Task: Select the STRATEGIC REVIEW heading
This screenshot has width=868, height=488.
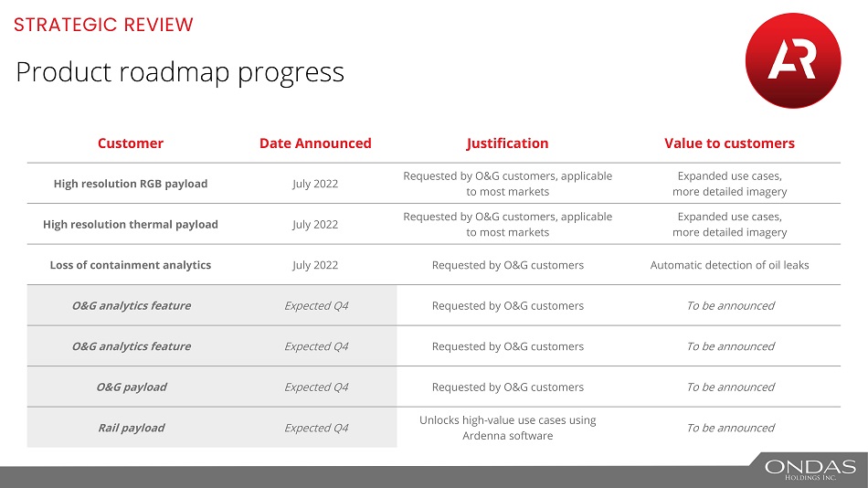Action: [x=103, y=25]
